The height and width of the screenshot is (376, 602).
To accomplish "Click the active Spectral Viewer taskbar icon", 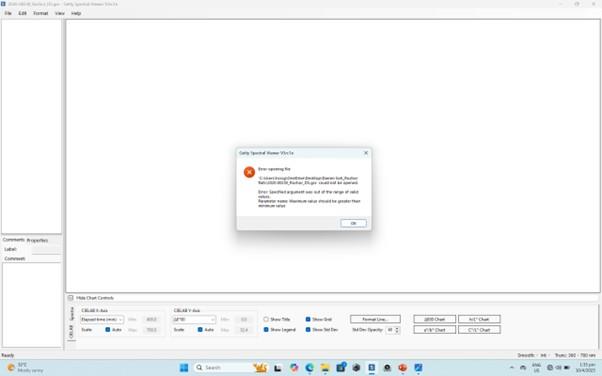I will pyautogui.click(x=372, y=368).
